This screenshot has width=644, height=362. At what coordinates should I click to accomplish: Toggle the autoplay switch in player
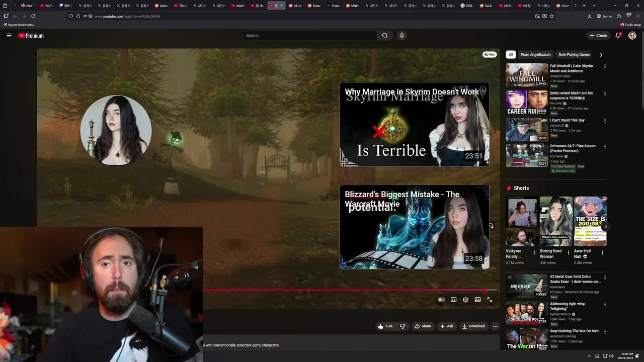coord(441,300)
